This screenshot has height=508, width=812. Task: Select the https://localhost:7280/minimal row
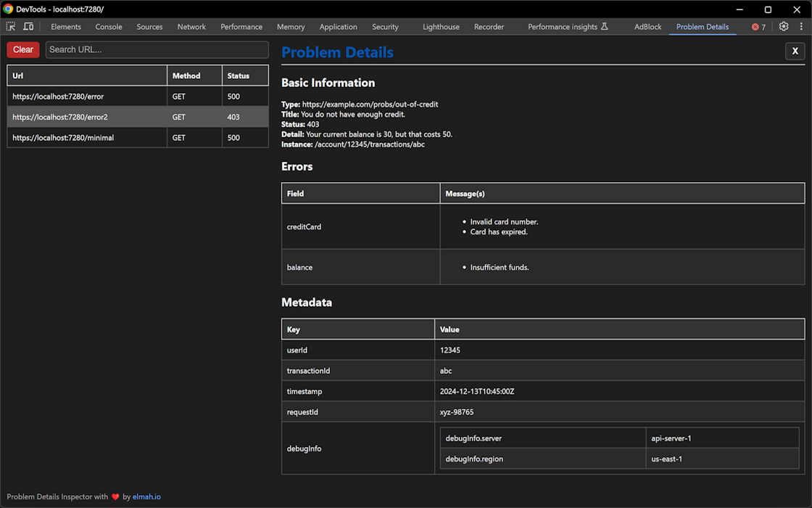[x=138, y=138]
